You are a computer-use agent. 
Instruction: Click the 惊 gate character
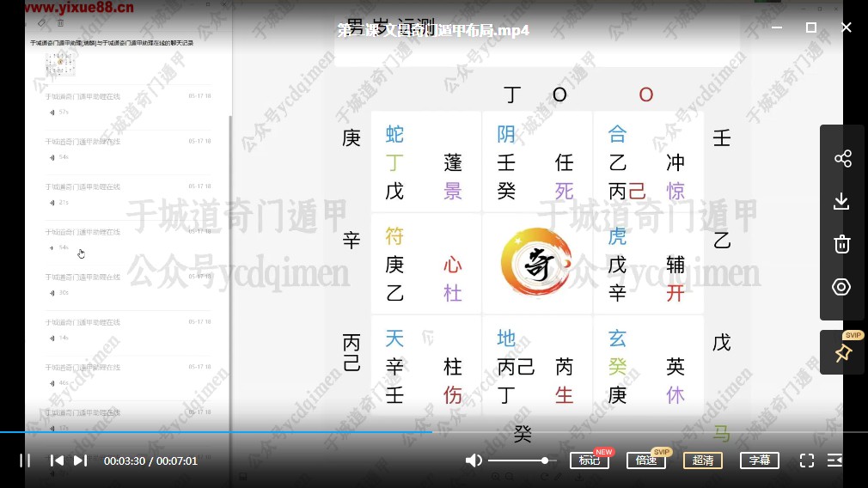(675, 191)
